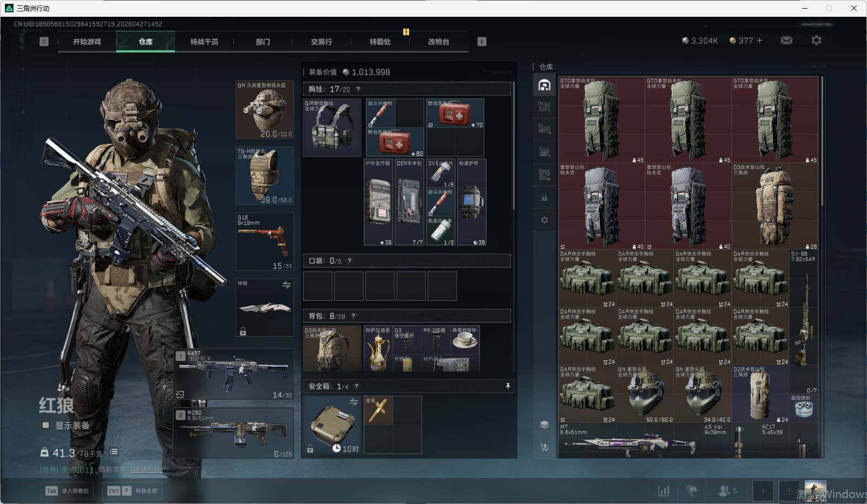
Task: Expand the weight details list icon
Action: pyautogui.click(x=114, y=452)
